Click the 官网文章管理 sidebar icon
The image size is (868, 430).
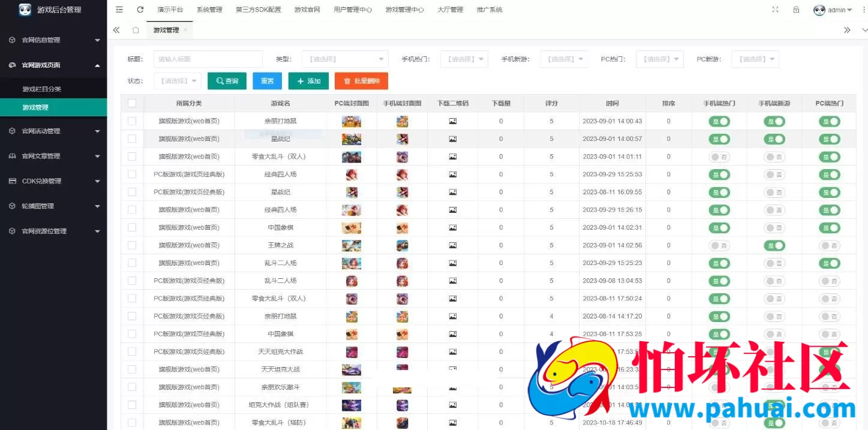[x=12, y=156]
